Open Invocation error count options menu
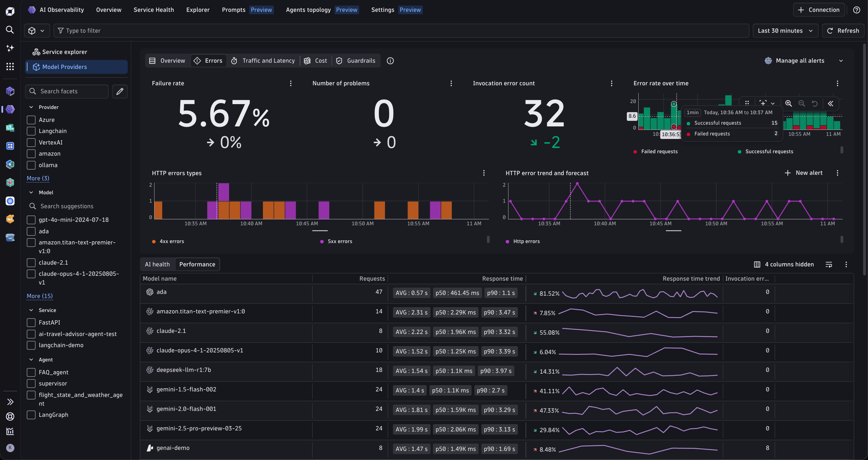This screenshot has width=868, height=460. [x=611, y=83]
